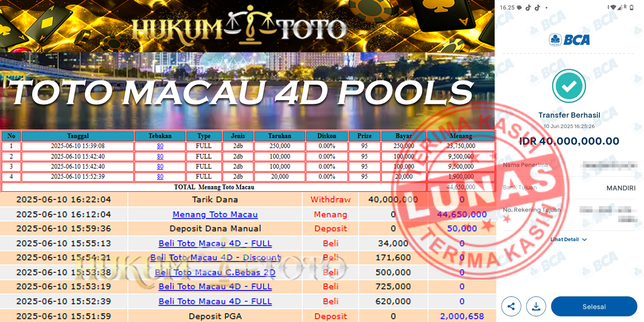Click the green transfer success checkmark
The image size is (644, 322).
(569, 86)
